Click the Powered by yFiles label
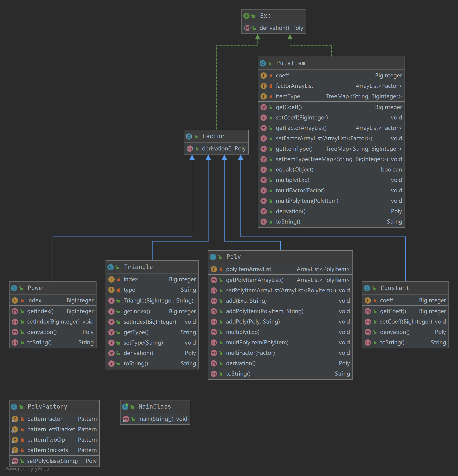Viewport: 458px width, 476px height. (27, 469)
